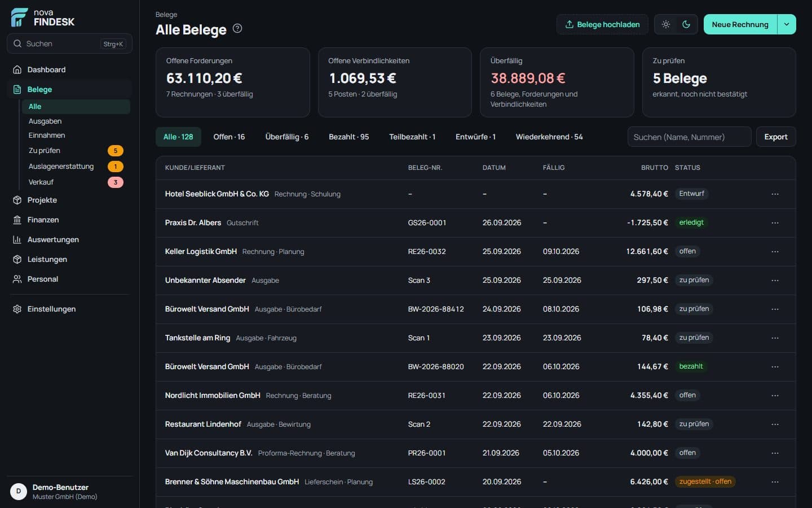Click the Projekte cube icon
This screenshot has width=812, height=508.
[x=17, y=200]
